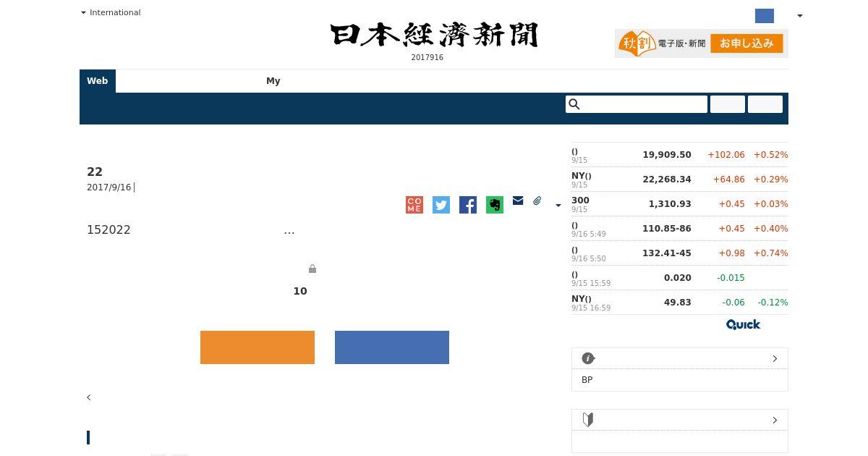This screenshot has height=456, width=868.
Task: Email article using envelope icon
Action: click(518, 200)
